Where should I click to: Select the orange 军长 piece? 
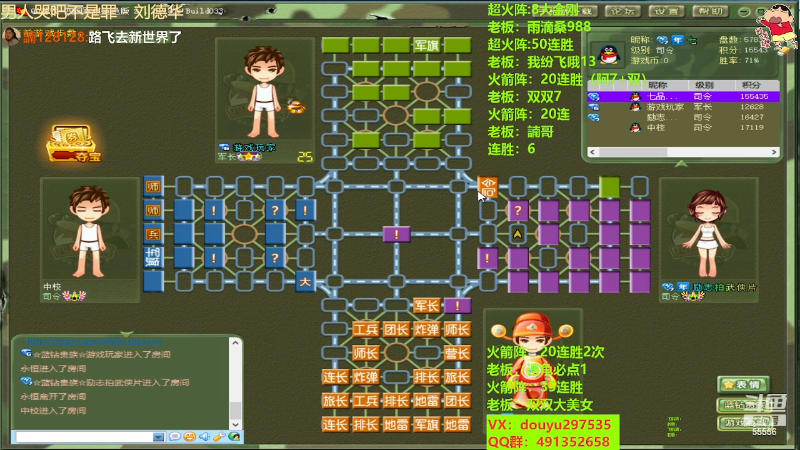(427, 306)
